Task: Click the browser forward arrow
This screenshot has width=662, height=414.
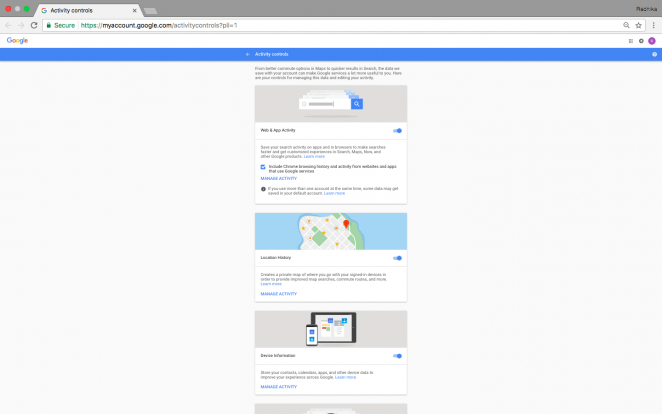Action: (21, 25)
